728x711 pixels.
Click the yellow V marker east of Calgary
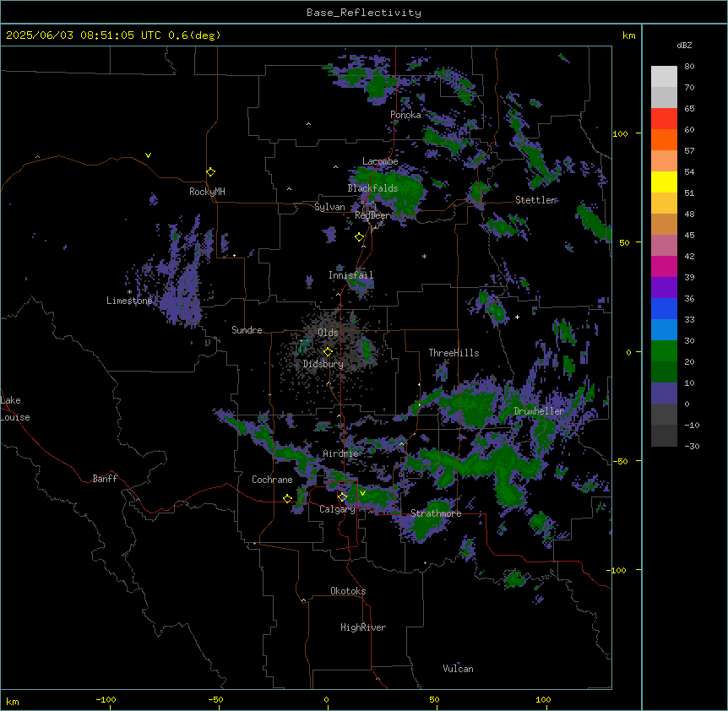click(362, 493)
